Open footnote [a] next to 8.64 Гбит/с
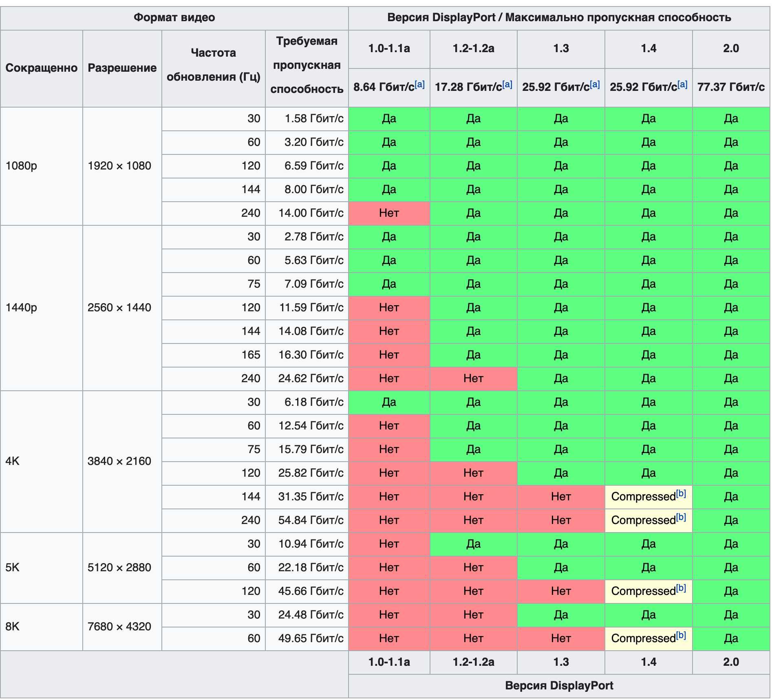Screen dimensions: 772x700 coord(419,84)
